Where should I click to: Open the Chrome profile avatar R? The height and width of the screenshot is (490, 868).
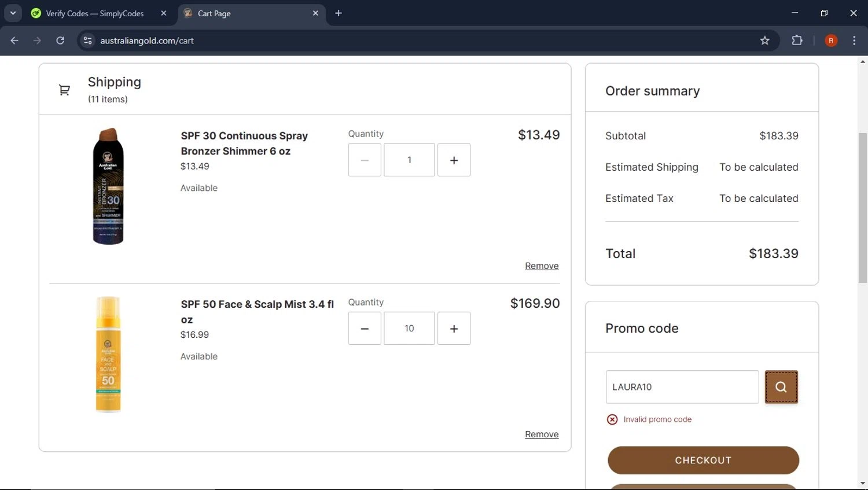point(831,40)
